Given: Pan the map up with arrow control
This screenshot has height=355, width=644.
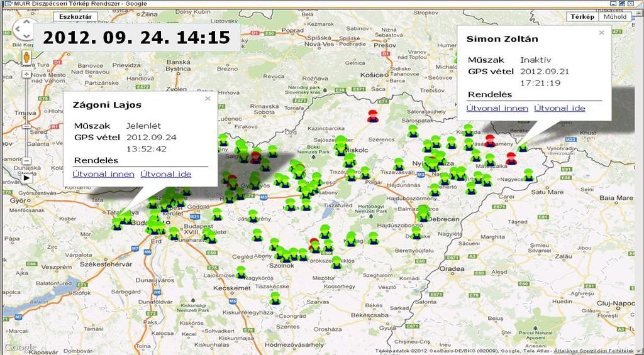Looking at the screenshot, I should pos(26,21).
